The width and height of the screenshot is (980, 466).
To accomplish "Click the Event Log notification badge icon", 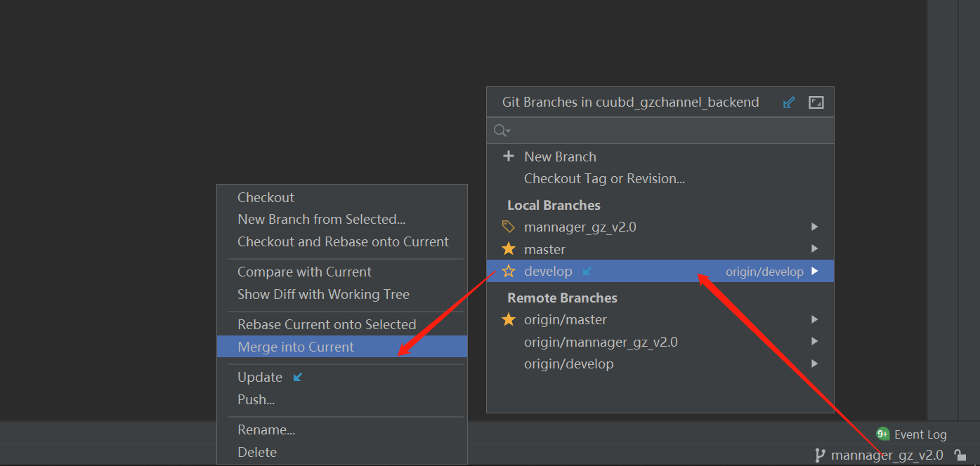I will [883, 434].
